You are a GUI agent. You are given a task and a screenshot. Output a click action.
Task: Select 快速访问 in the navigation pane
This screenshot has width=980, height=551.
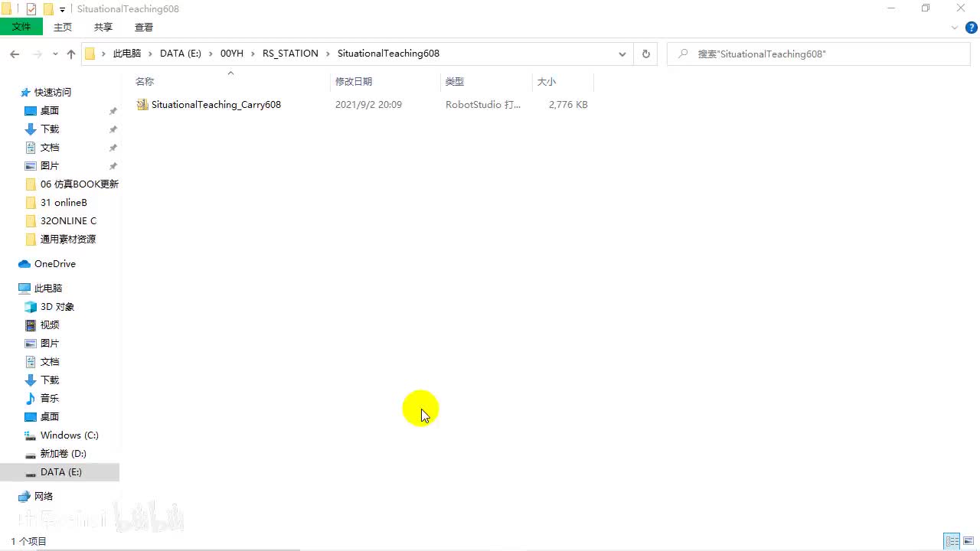tap(53, 92)
